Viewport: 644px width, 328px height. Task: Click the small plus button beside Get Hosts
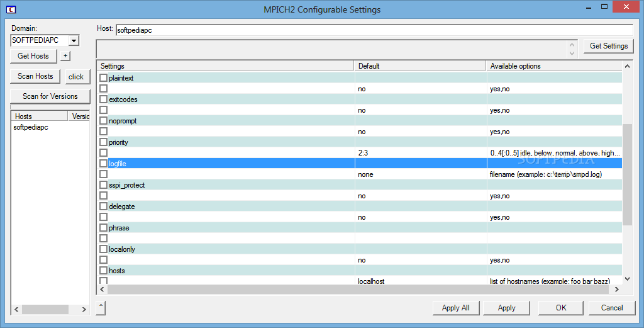click(x=65, y=56)
